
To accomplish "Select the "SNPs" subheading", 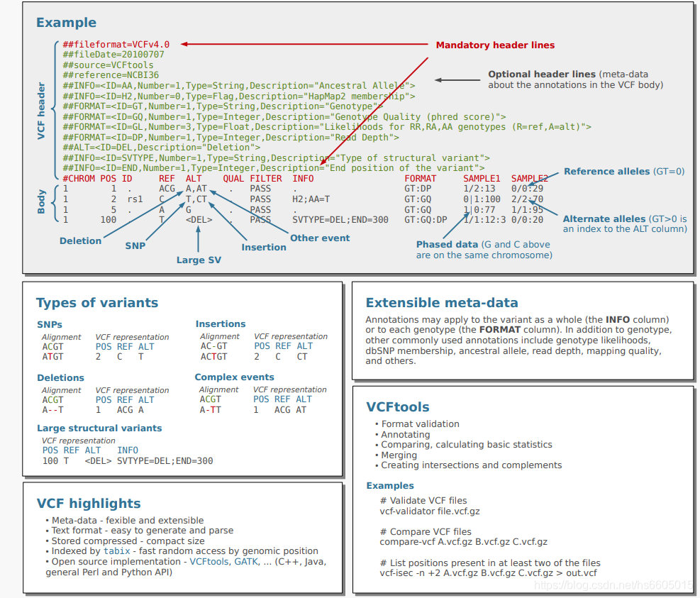I will pos(50,325).
